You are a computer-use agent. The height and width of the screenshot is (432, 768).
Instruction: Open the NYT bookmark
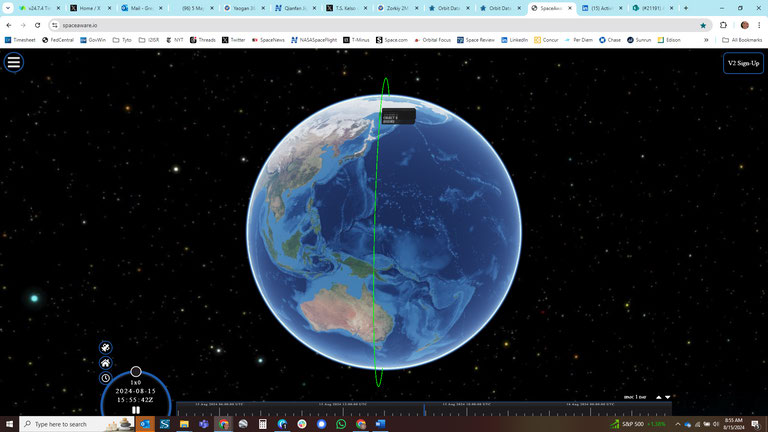point(174,40)
